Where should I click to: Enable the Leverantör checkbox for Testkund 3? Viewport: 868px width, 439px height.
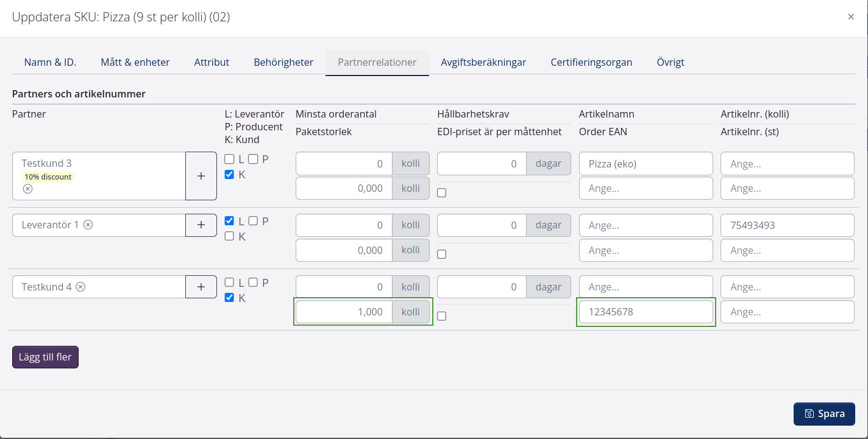pyautogui.click(x=229, y=159)
